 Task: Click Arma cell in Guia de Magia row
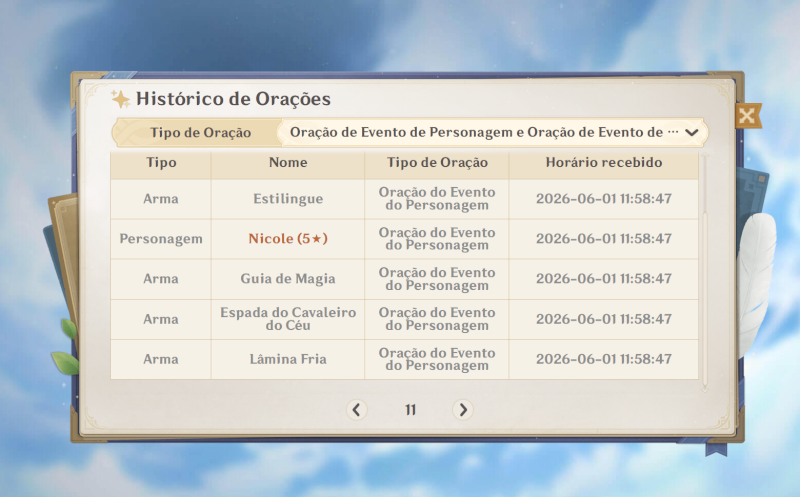pos(161,279)
